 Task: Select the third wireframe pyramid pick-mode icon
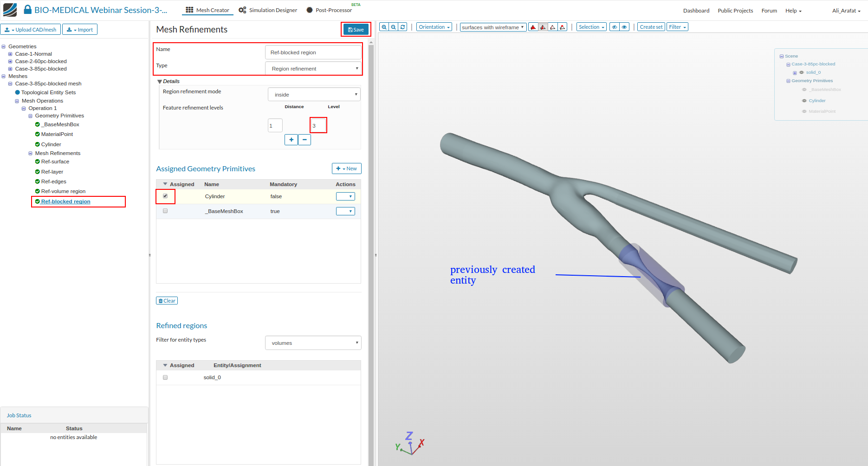coord(553,27)
